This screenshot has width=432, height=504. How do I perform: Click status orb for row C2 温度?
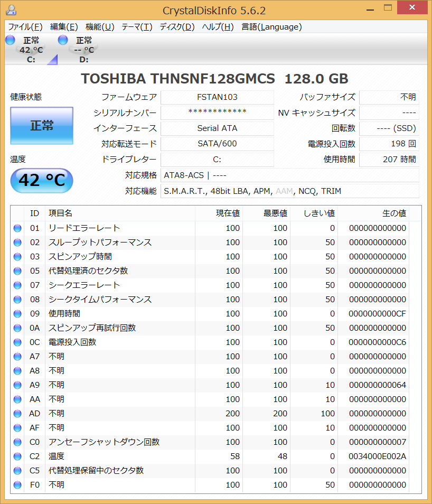click(17, 456)
